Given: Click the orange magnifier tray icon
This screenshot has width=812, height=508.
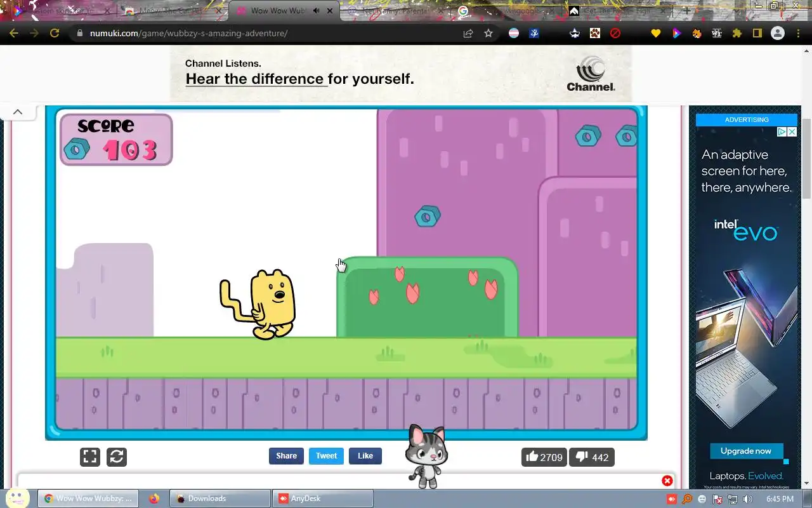Looking at the screenshot, I should [687, 499].
